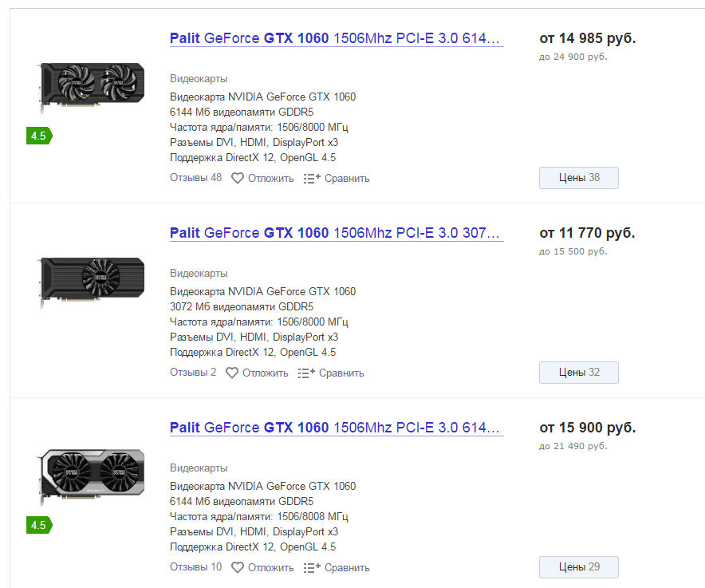Click single-fan Palit card thumbnail
This screenshot has width=705, height=588.
(x=91, y=279)
